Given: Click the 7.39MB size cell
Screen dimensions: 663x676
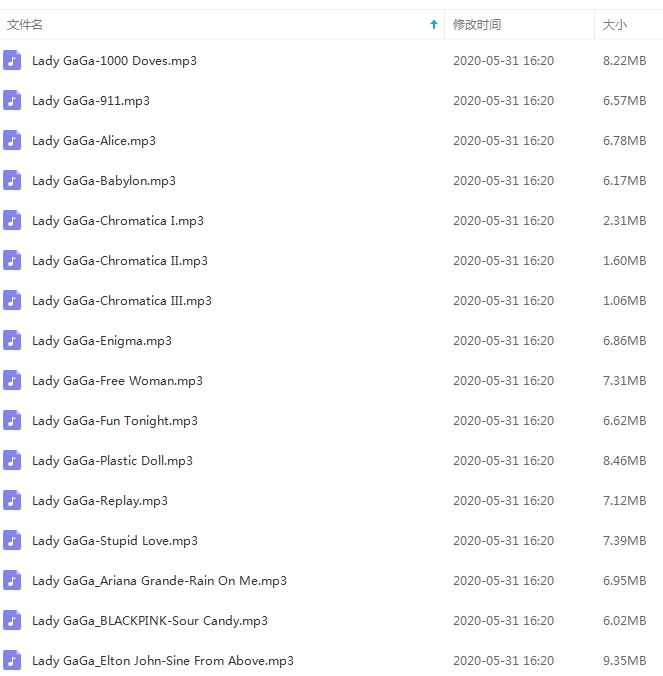Looking at the screenshot, I should click(625, 541).
